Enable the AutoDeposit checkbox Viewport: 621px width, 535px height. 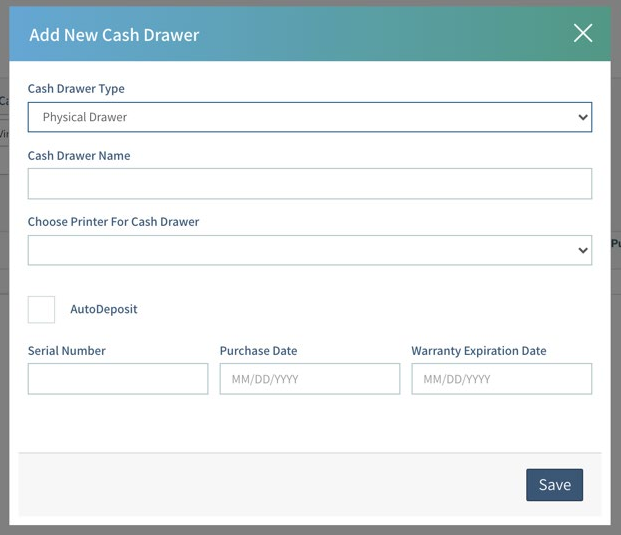(x=42, y=309)
